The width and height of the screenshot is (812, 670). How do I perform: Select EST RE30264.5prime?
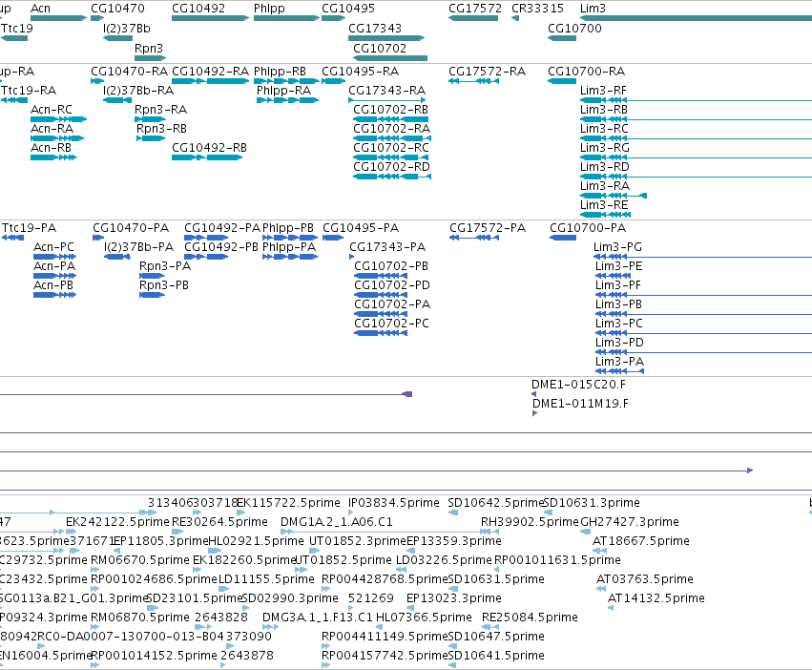pos(219,522)
